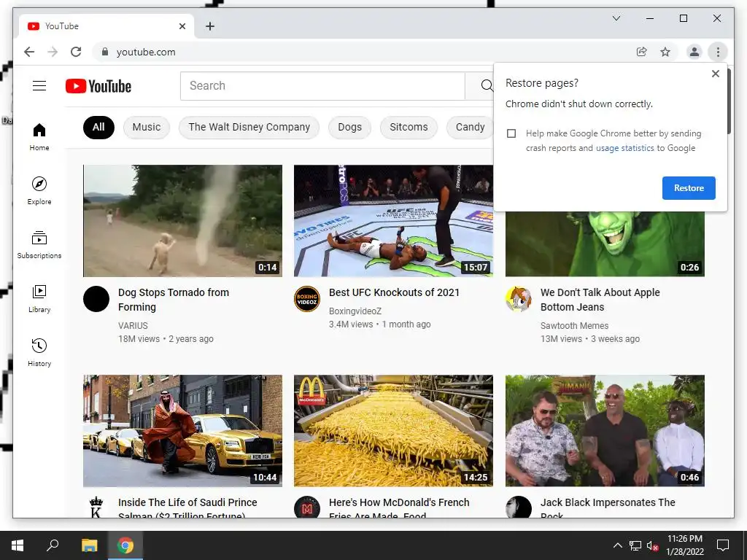Open the notification center icon
The width and height of the screenshot is (747, 560).
[x=723, y=545]
